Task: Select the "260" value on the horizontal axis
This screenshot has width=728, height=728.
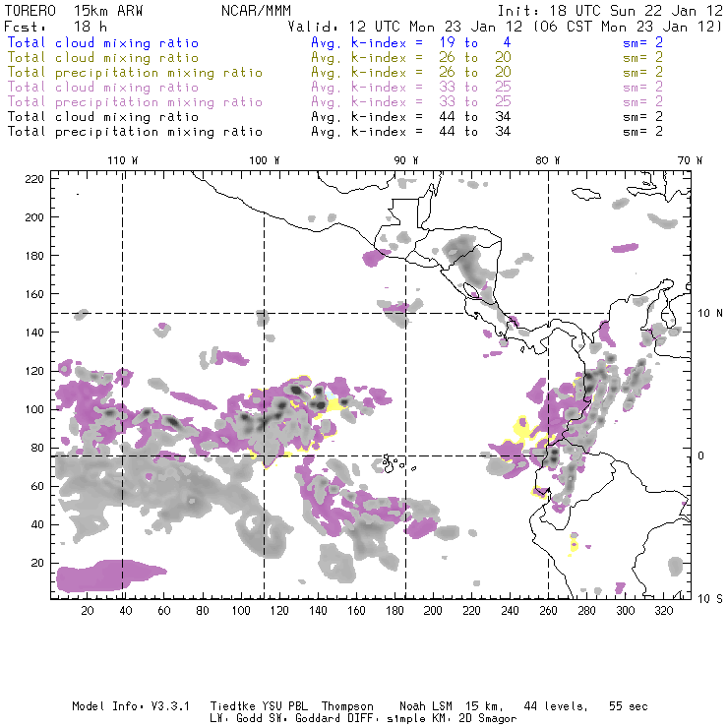Action: coord(548,611)
